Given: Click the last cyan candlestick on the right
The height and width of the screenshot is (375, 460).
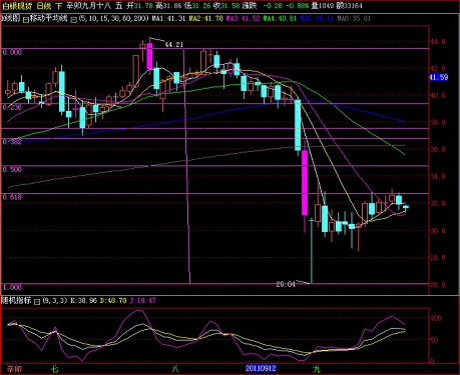Looking at the screenshot, I should click(x=406, y=207).
